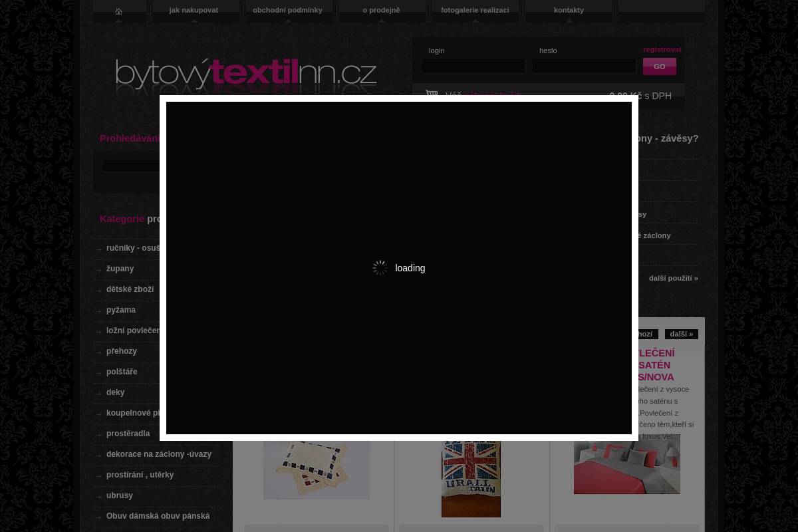Click the heslo password field
798x532 pixels.
[584, 66]
